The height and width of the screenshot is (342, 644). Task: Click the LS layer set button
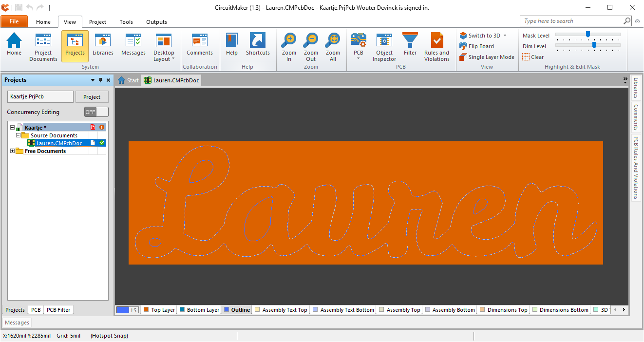134,310
